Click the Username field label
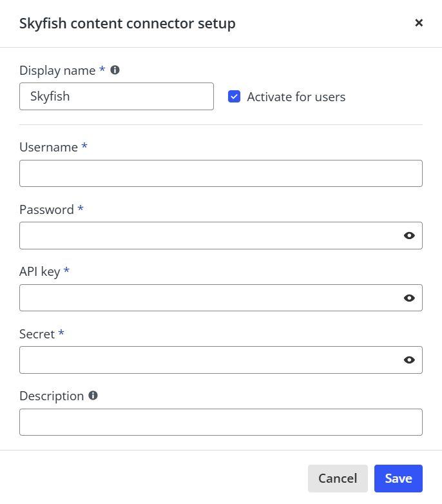Screen dimensions: 442x504 [48, 147]
